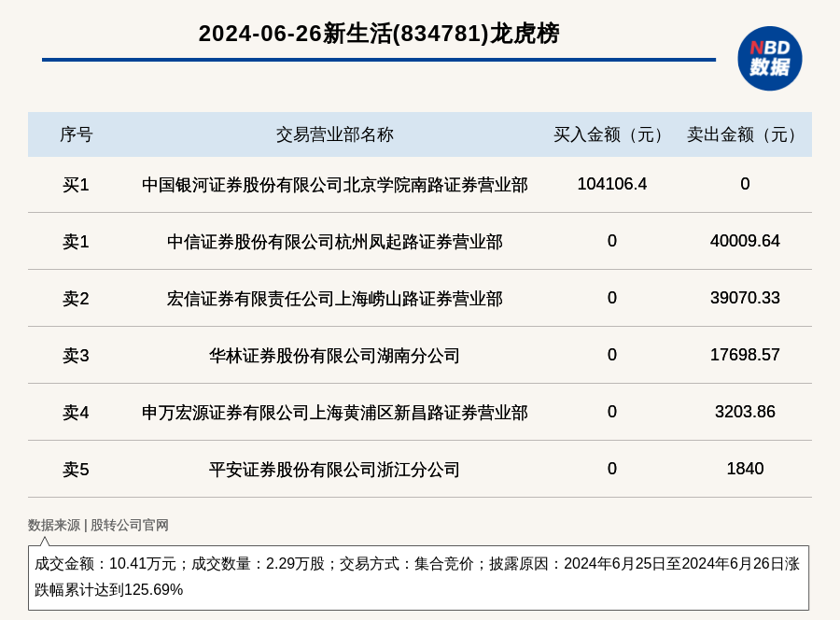This screenshot has width=840, height=620.
Task: Select the 卖2 row label
Action: pos(76,299)
